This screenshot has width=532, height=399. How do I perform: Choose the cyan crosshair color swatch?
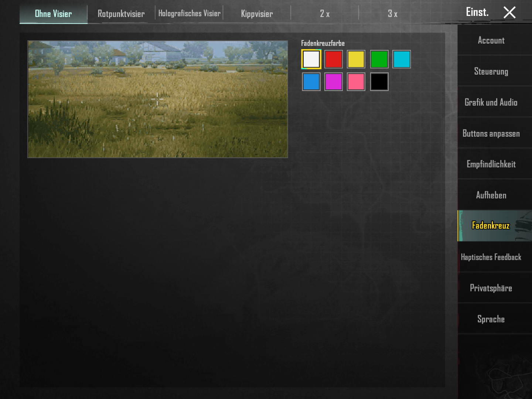(402, 59)
